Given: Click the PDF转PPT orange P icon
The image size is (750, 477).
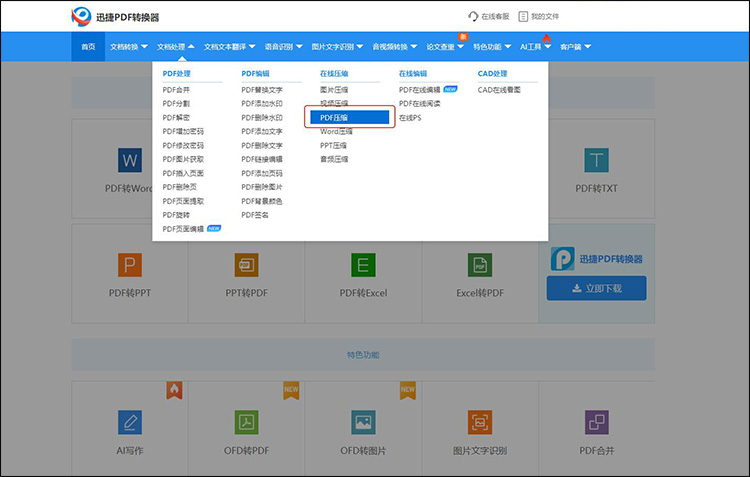Looking at the screenshot, I should point(130,265).
